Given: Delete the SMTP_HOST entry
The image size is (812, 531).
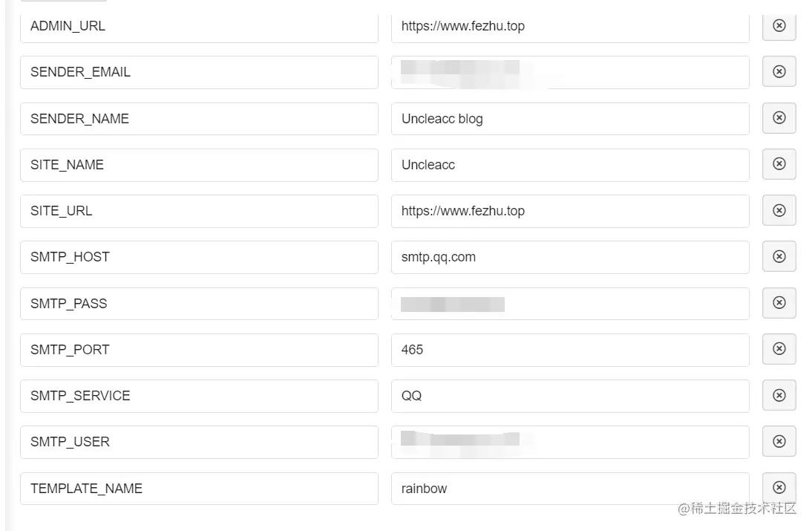Looking at the screenshot, I should pos(779,257).
